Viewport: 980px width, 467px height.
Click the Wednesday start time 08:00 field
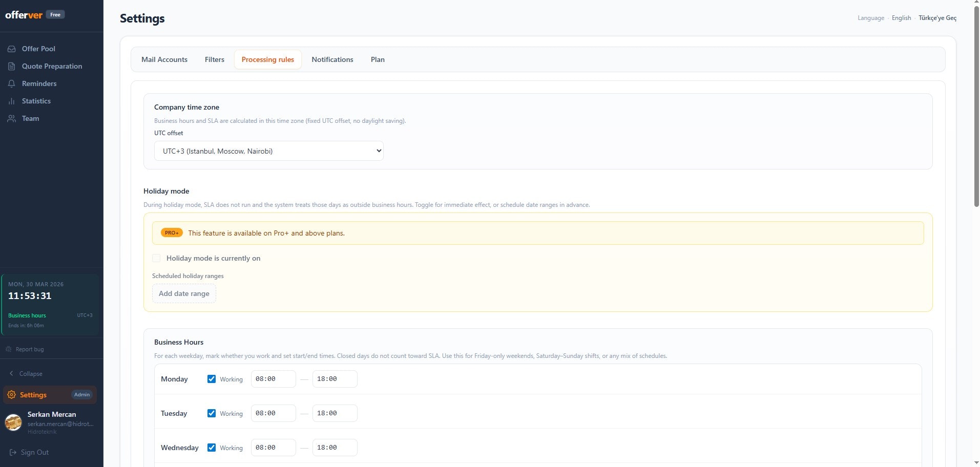point(273,448)
